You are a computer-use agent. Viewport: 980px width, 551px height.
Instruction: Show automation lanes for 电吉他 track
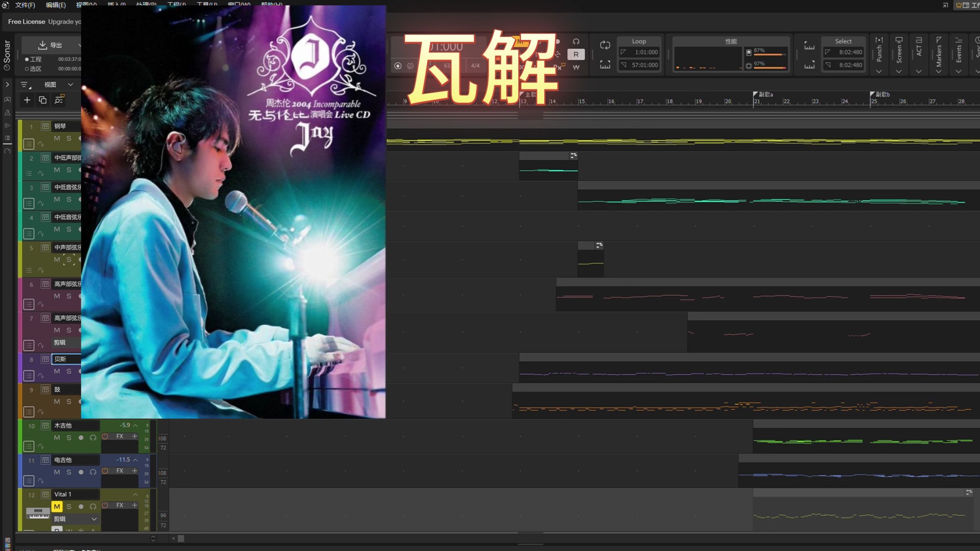41,481
